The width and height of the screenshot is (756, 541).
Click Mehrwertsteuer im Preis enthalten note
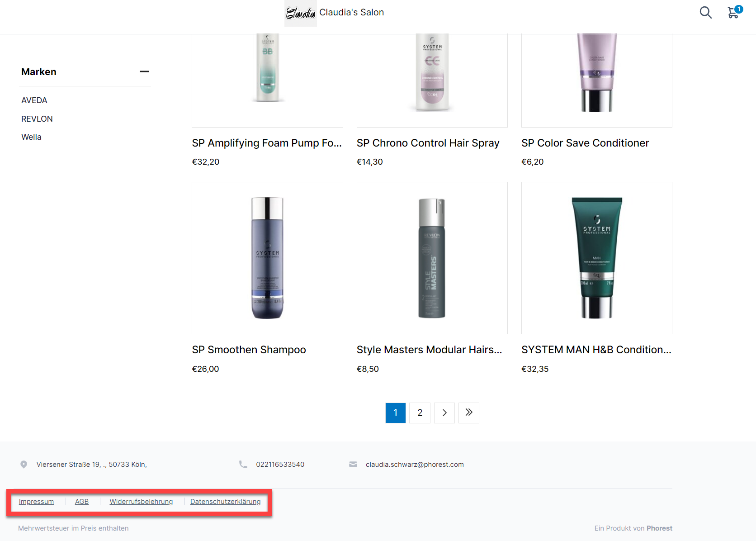point(73,528)
